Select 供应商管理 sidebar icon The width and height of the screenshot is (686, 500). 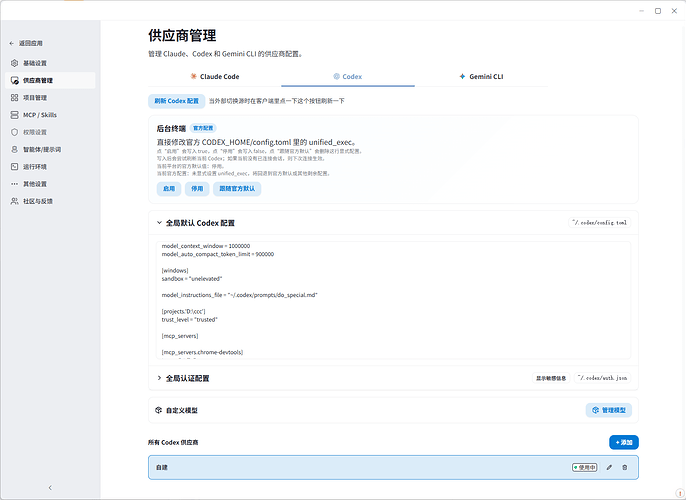(x=14, y=80)
